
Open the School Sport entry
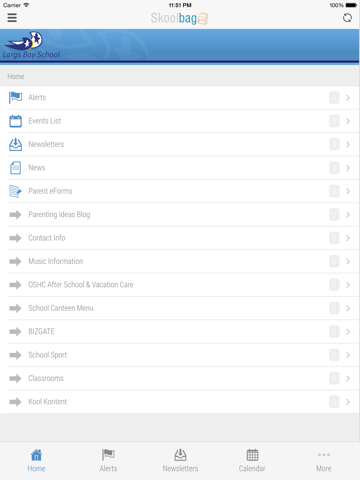point(180,355)
